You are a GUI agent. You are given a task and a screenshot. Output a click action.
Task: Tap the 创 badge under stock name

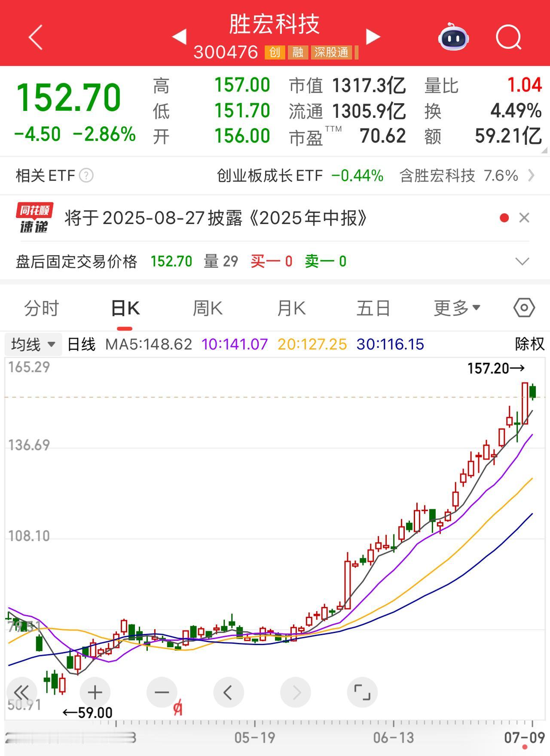pos(275,52)
